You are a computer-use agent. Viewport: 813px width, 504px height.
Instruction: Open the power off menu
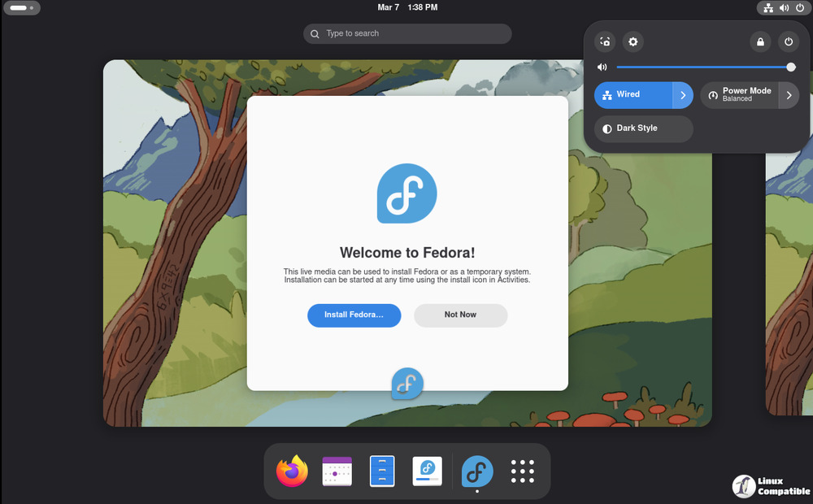[x=788, y=41]
